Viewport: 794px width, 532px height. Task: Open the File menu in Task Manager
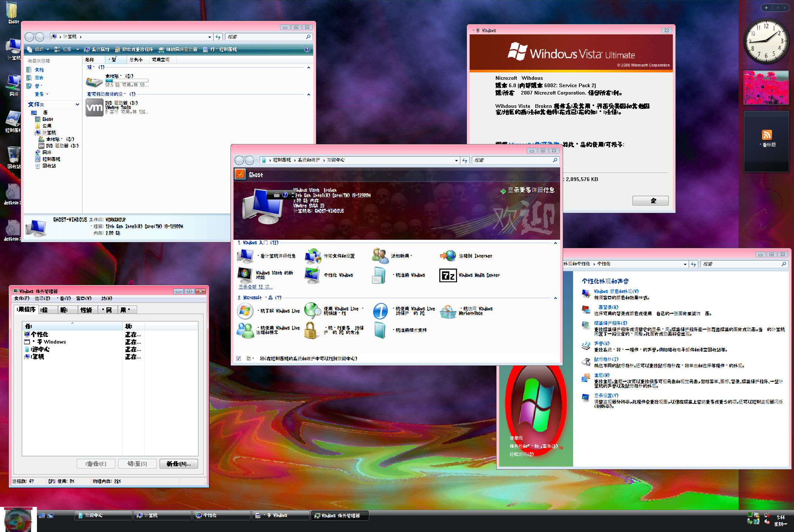tap(21, 298)
